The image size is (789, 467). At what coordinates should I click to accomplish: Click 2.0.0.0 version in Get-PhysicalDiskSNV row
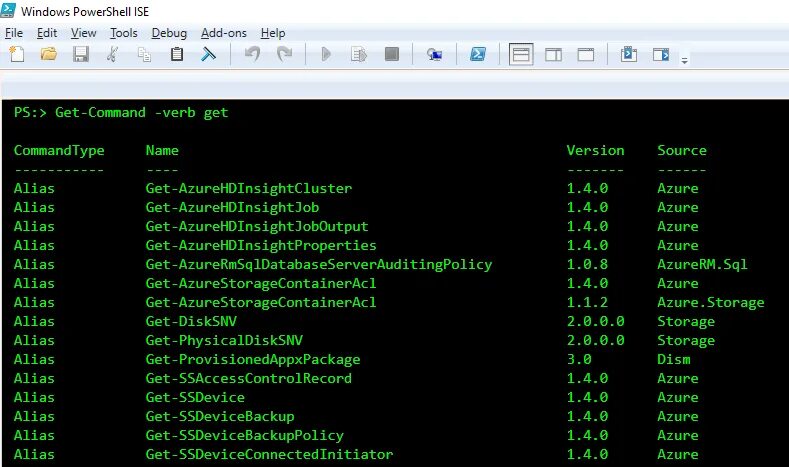[x=595, y=340]
